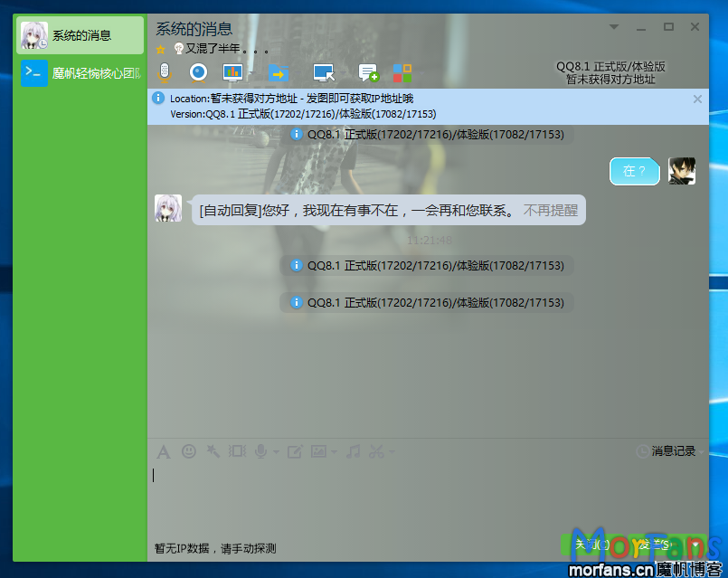Image resolution: width=728 pixels, height=578 pixels.
Task: Click the message input field
Action: [x=428, y=500]
